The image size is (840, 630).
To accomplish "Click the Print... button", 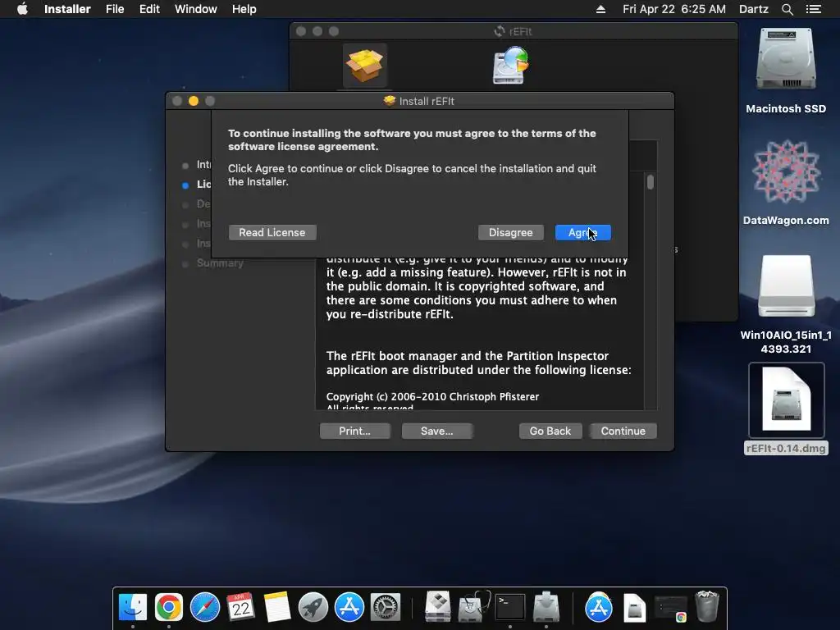I will point(354,431).
